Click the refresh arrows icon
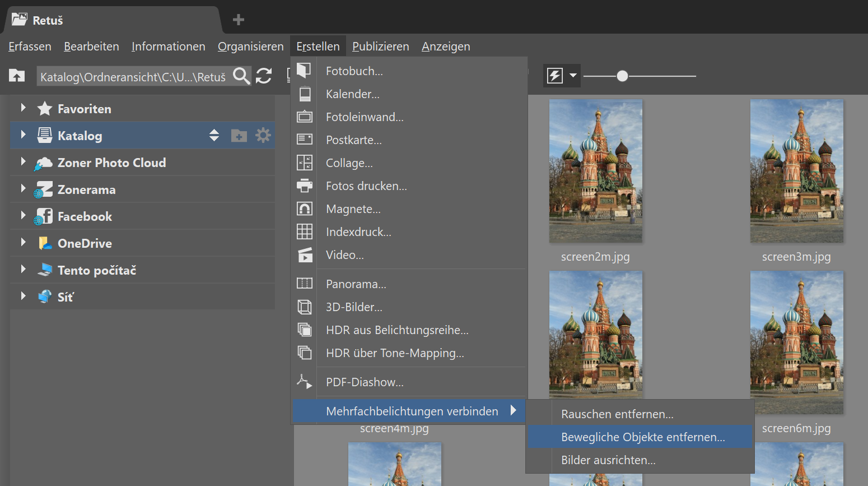This screenshot has height=486, width=868. pos(264,76)
